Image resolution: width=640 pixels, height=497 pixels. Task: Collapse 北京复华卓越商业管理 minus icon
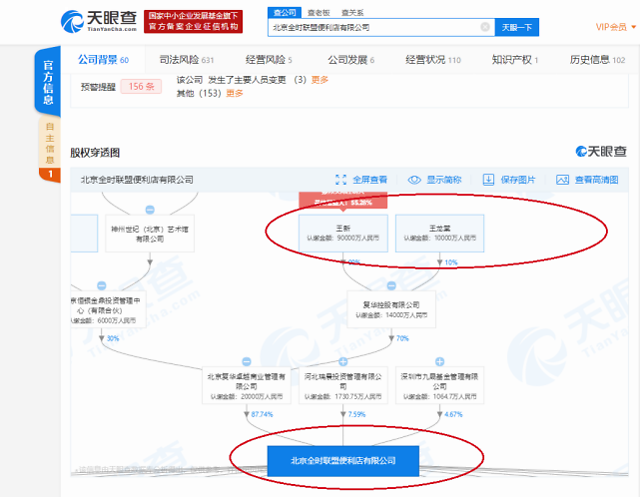coord(247,362)
